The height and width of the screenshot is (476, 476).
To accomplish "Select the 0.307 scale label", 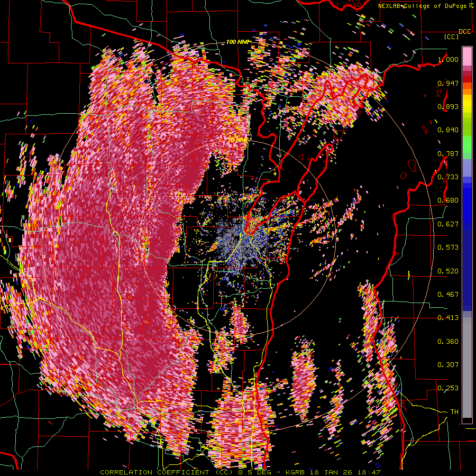I will pyautogui.click(x=448, y=365).
